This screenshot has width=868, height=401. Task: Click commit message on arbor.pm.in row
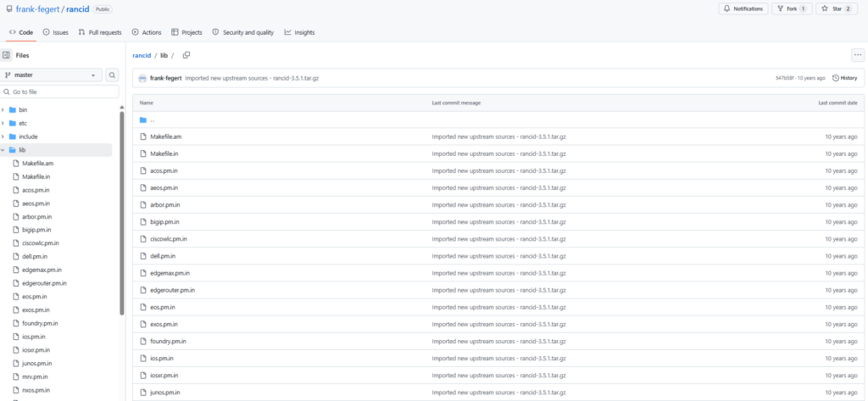(x=498, y=205)
